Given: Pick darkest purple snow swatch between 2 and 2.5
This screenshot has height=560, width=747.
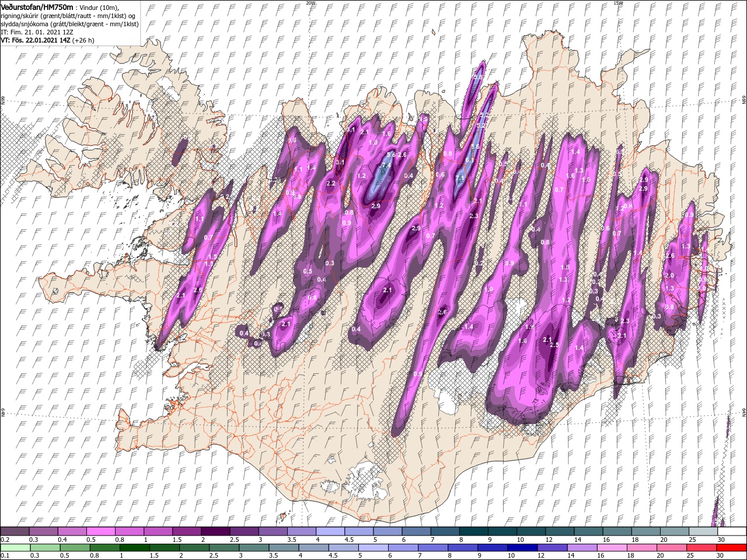Looking at the screenshot, I should [215, 531].
